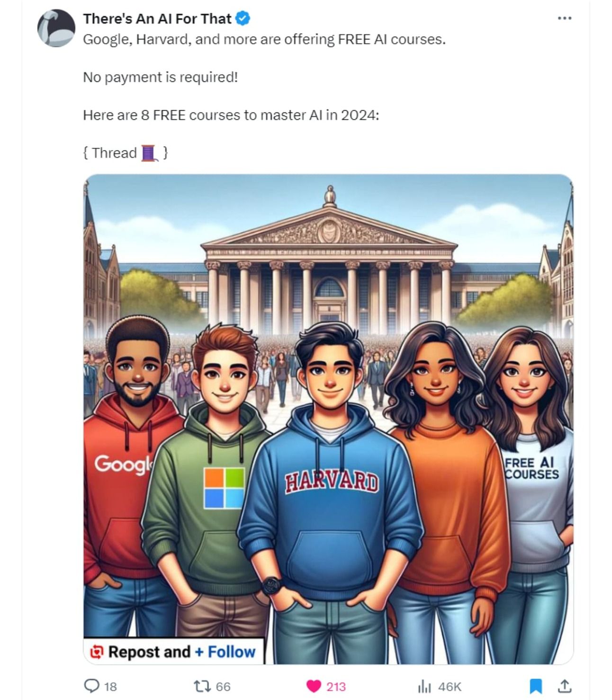
Task: Click the Microsoft logo on green hoodie
Action: (225, 488)
